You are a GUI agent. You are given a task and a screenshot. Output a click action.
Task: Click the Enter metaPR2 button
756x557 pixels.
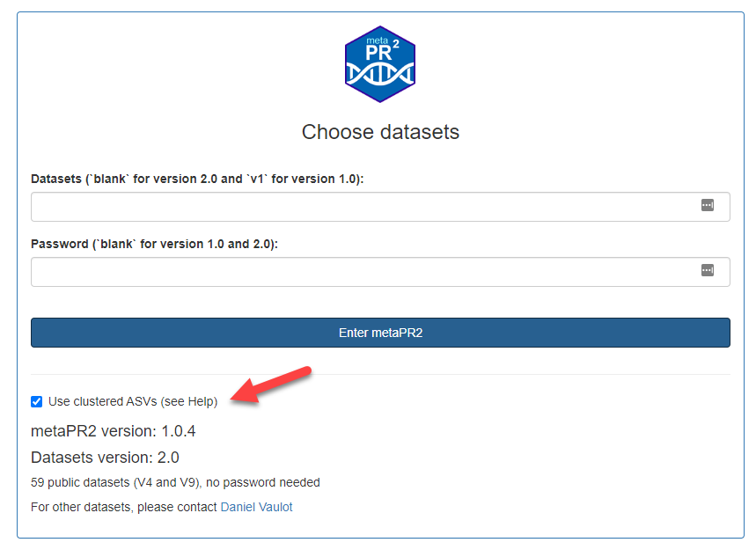[x=380, y=333]
